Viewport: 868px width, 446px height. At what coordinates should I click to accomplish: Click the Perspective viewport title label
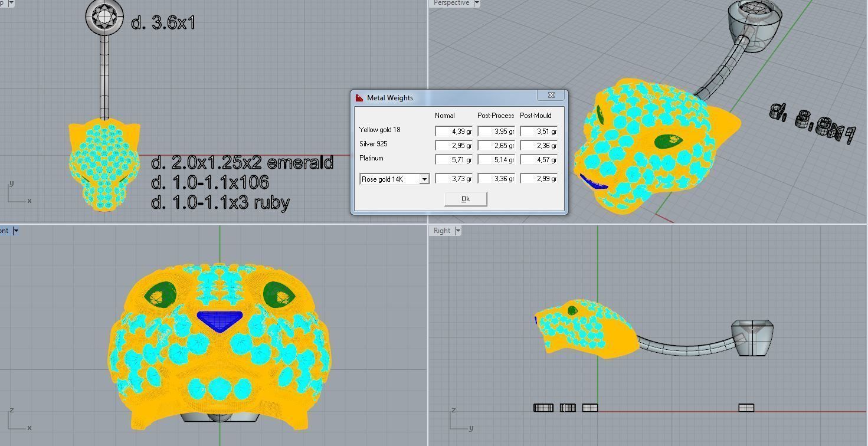click(451, 3)
